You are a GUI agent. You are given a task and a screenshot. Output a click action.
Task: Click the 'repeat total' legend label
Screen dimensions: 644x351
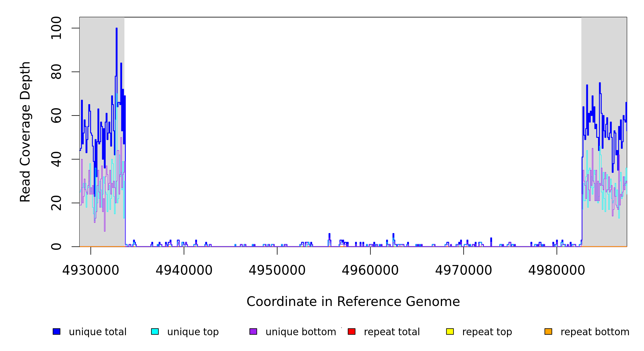392,332
